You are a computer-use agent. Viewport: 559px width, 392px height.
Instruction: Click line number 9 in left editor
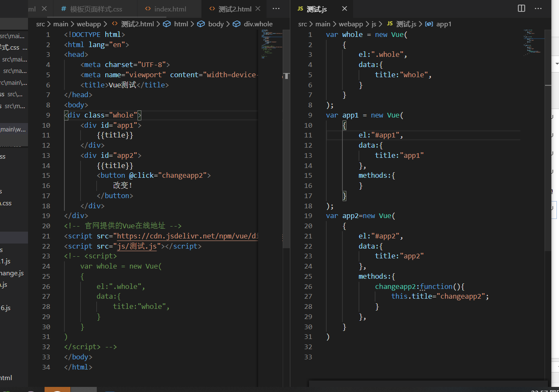coord(48,115)
